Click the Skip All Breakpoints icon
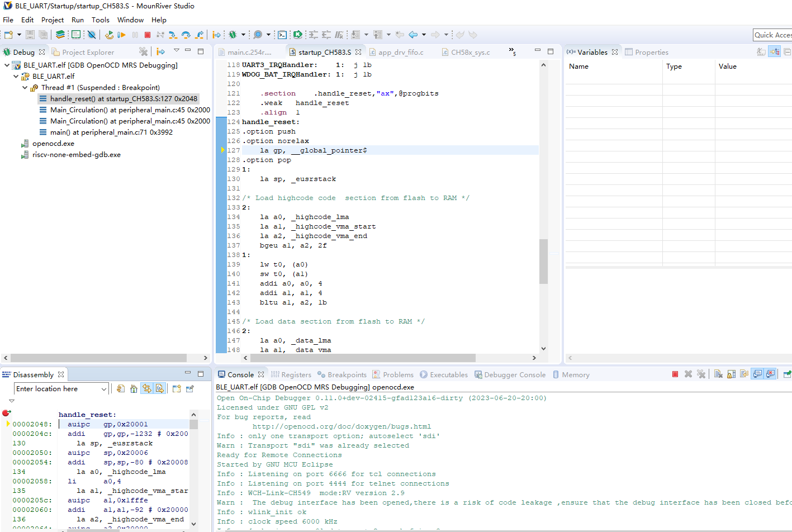 pyautogui.click(x=92, y=35)
